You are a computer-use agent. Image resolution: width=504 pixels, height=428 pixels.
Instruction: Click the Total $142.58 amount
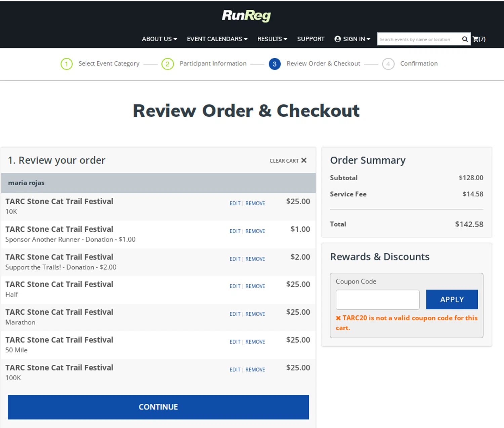pyautogui.click(x=469, y=224)
